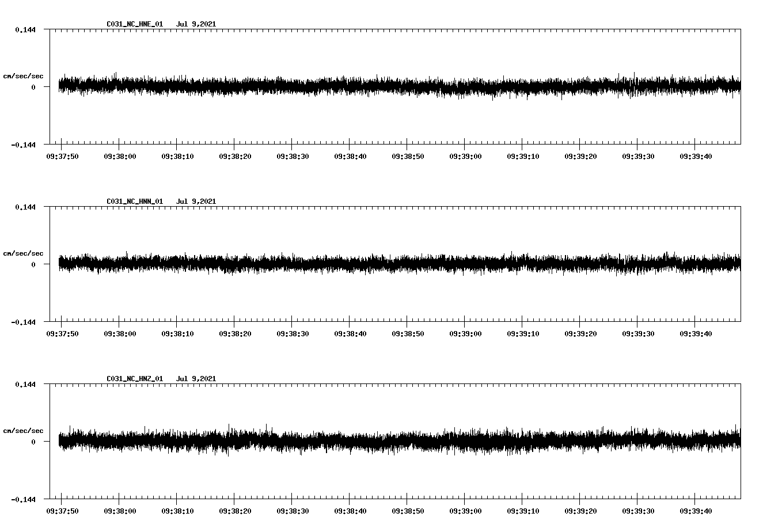Select the C031_NC_HNN_01 channel label

click(134, 201)
